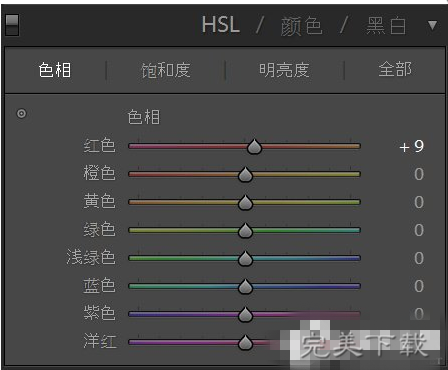This screenshot has width=448, height=370.
Task: Click the 紫色 label
Action: tap(99, 314)
